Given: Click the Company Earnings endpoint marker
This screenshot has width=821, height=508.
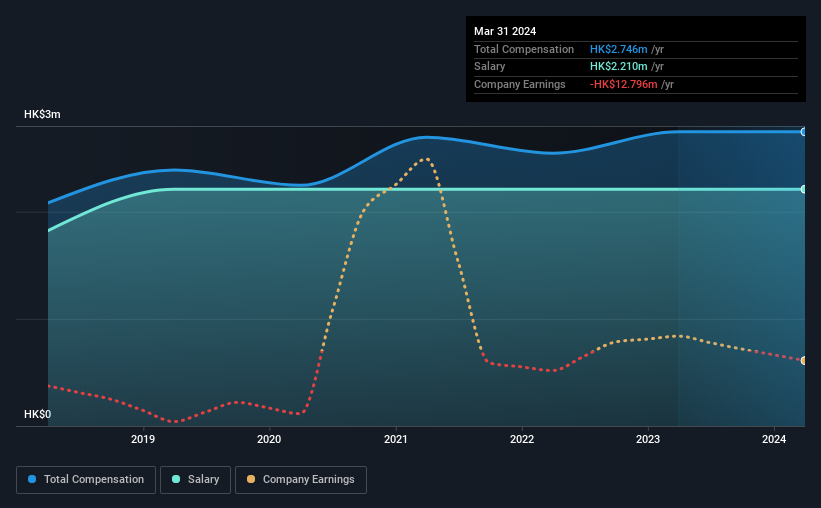Looking at the screenshot, I should 803,360.
